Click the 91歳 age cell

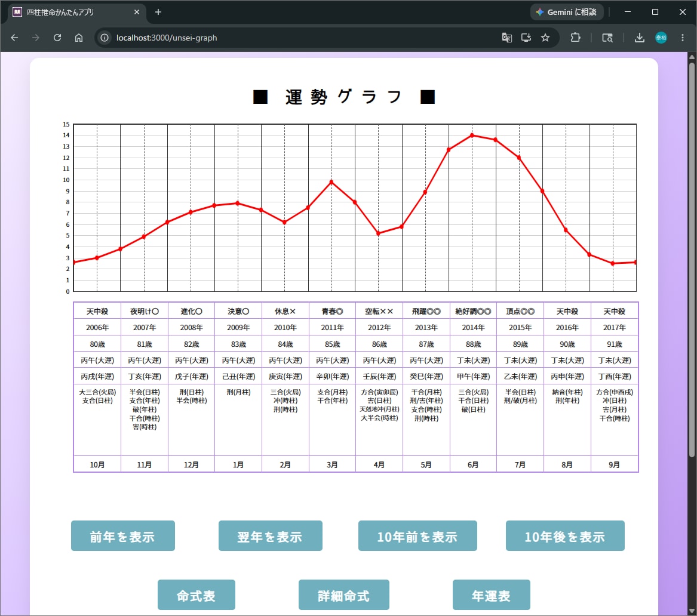tap(615, 344)
